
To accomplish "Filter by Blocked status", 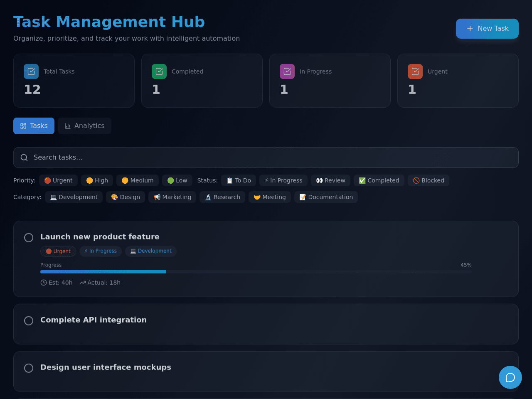I will tap(429, 180).
